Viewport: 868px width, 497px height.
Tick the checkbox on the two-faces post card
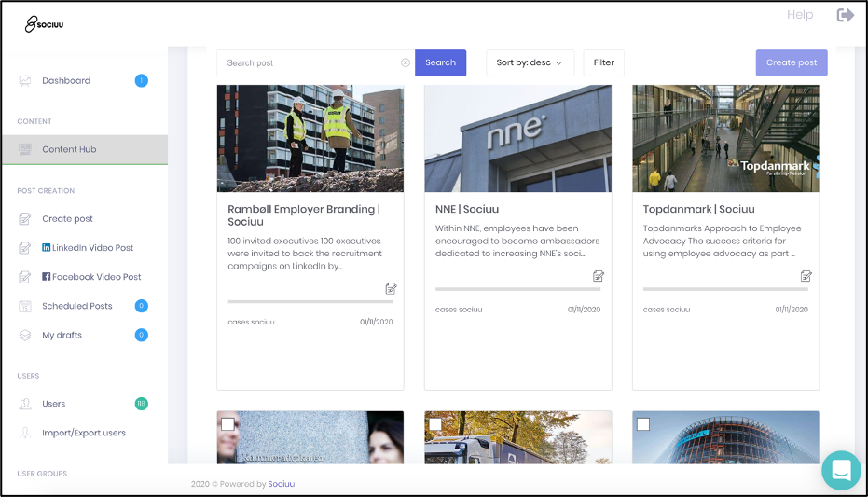click(227, 424)
